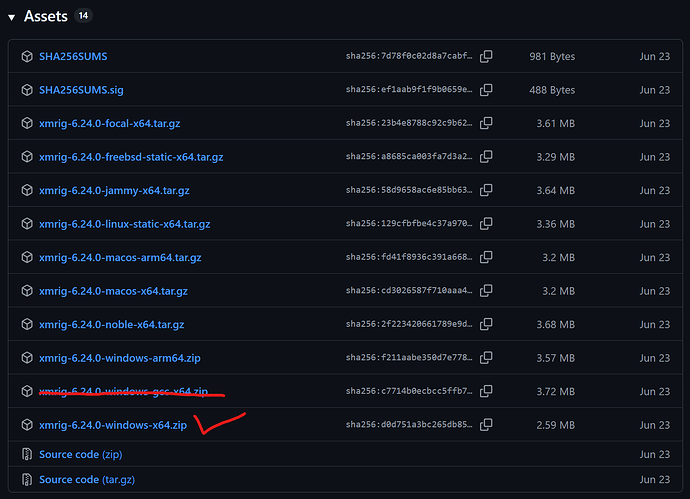Download xmrig-6.24.0-windows-x64.zip
The width and height of the screenshot is (690, 499).
click(113, 425)
